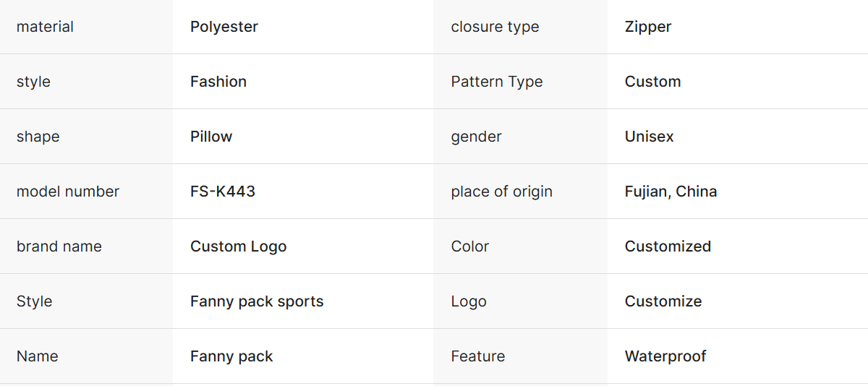Click the 'Customized' color value
Image resolution: width=868 pixels, height=386 pixels.
click(x=668, y=246)
